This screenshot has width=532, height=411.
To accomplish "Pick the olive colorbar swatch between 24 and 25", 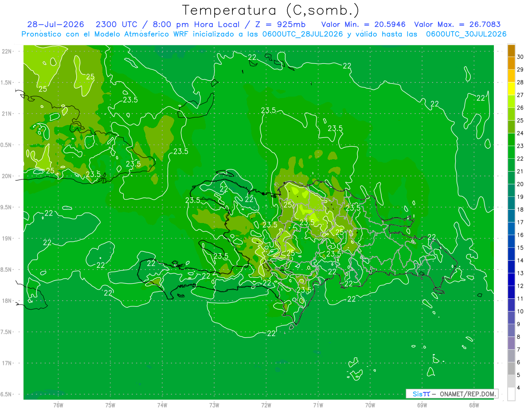I will (511, 127).
